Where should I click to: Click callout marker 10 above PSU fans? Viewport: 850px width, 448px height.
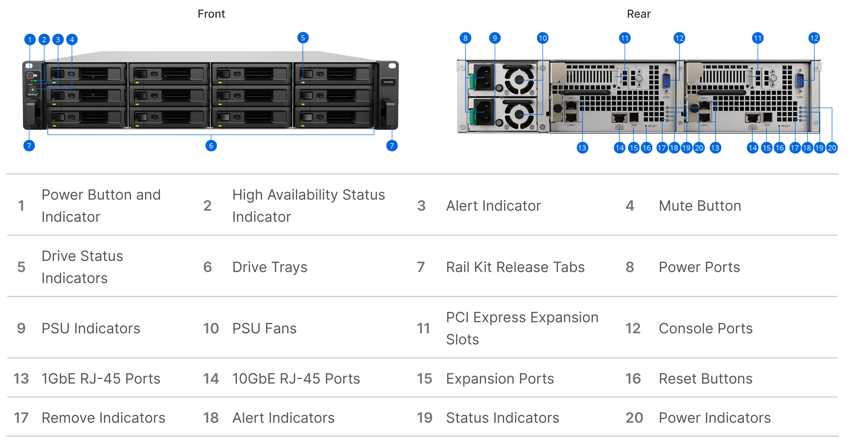click(543, 38)
